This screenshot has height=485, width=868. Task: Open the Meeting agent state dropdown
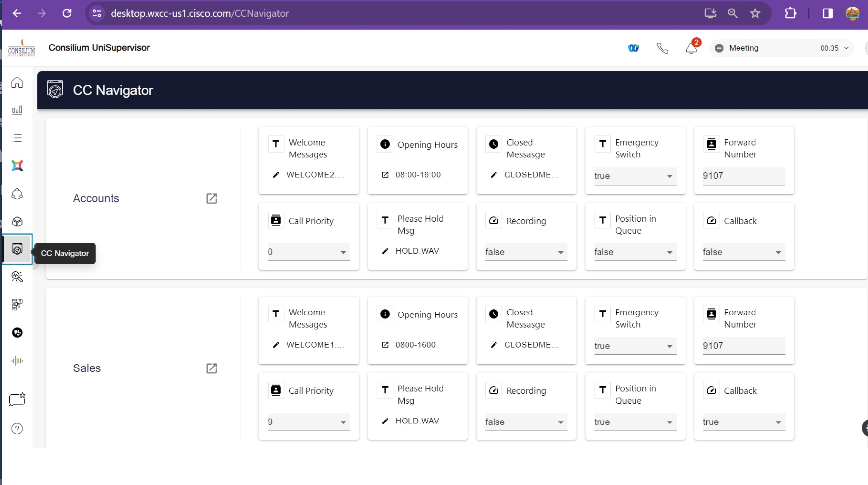[x=781, y=48]
